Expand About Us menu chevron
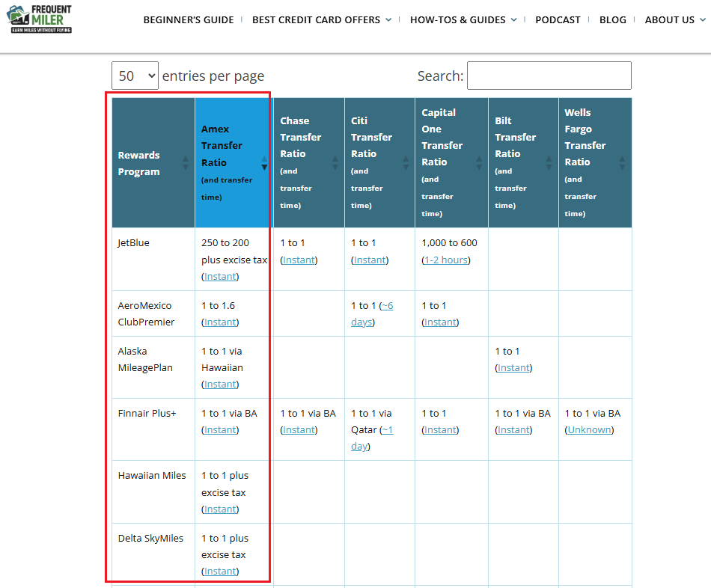The width and height of the screenshot is (711, 588). (x=703, y=20)
